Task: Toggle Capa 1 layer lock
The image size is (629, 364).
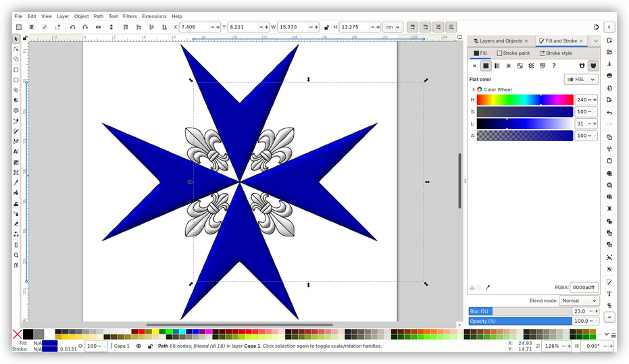Action: pos(150,346)
